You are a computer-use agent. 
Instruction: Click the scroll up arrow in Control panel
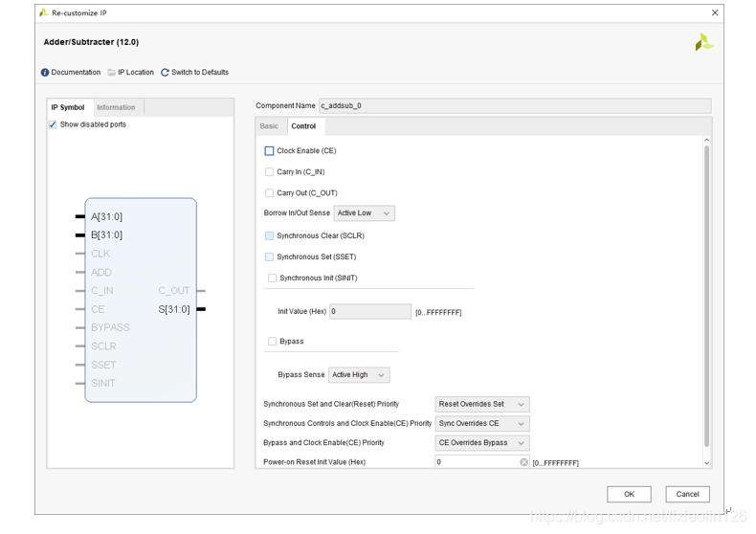(x=707, y=141)
